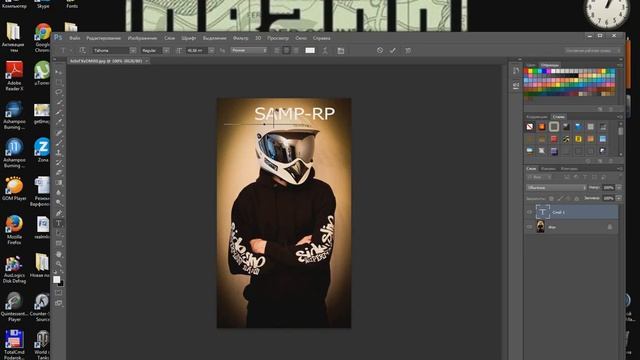640x360 pixels.
Task: Toggle lock all padlock in Layers panel
Action: 577,198
